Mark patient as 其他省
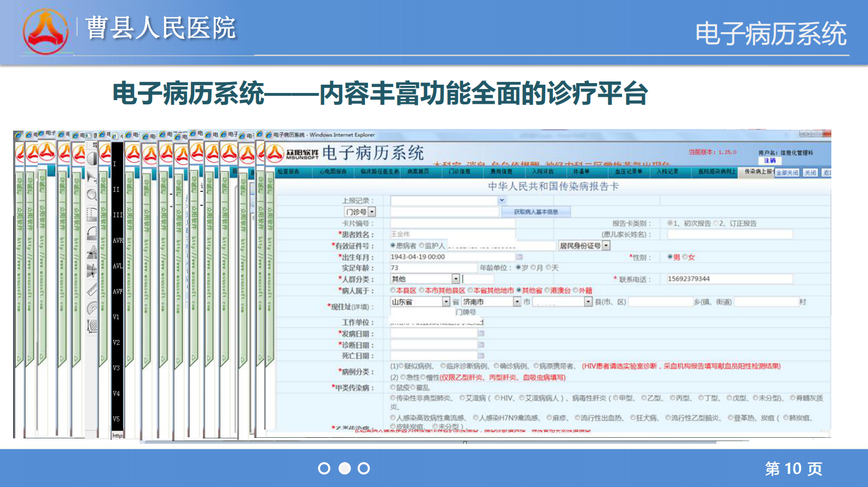The width and height of the screenshot is (868, 487). (519, 290)
